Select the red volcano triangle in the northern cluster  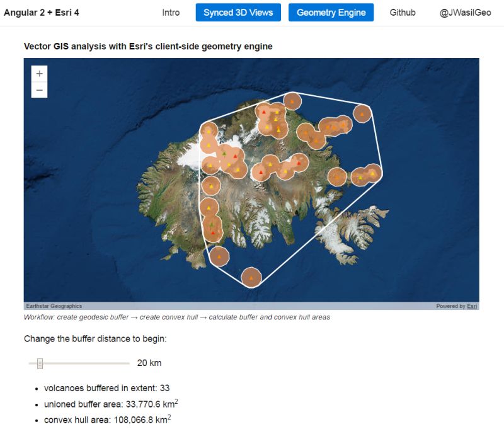click(x=265, y=111)
